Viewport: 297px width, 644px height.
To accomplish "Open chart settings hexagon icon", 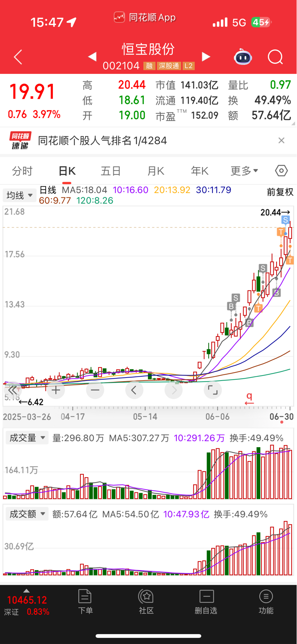I will pyautogui.click(x=282, y=171).
